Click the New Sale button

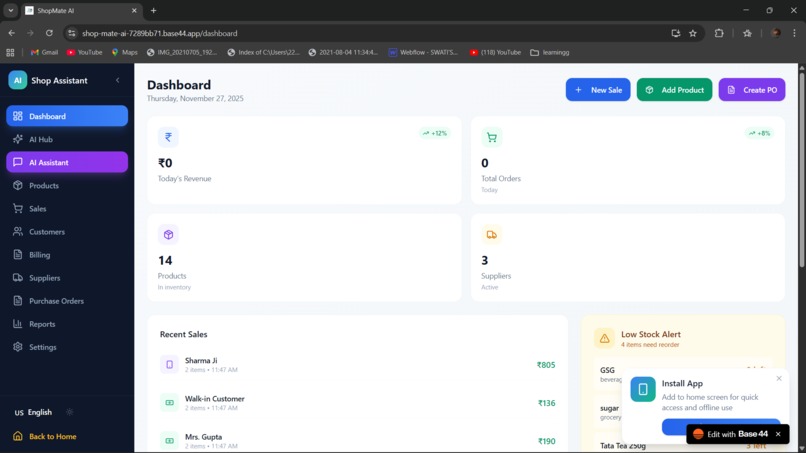[598, 89]
